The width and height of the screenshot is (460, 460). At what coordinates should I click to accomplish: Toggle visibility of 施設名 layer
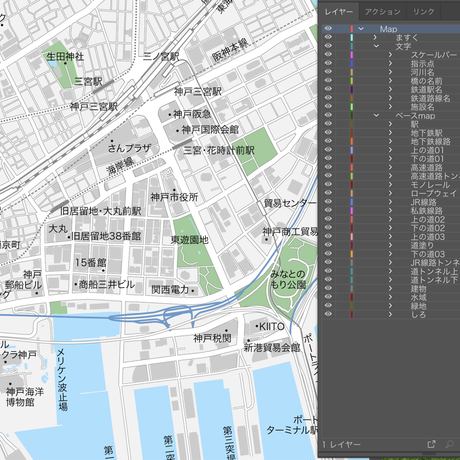328,107
